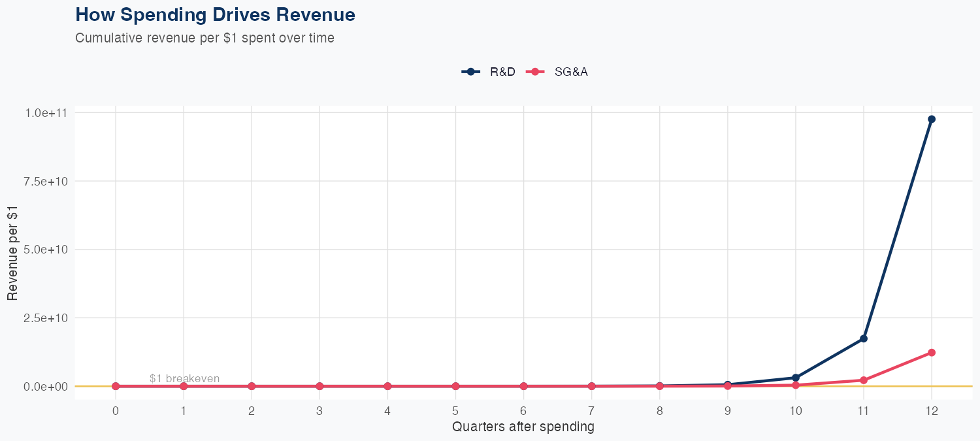Click the "$1 breakeven" annotation label
Image resolution: width=980 pixels, height=441 pixels.
(184, 378)
